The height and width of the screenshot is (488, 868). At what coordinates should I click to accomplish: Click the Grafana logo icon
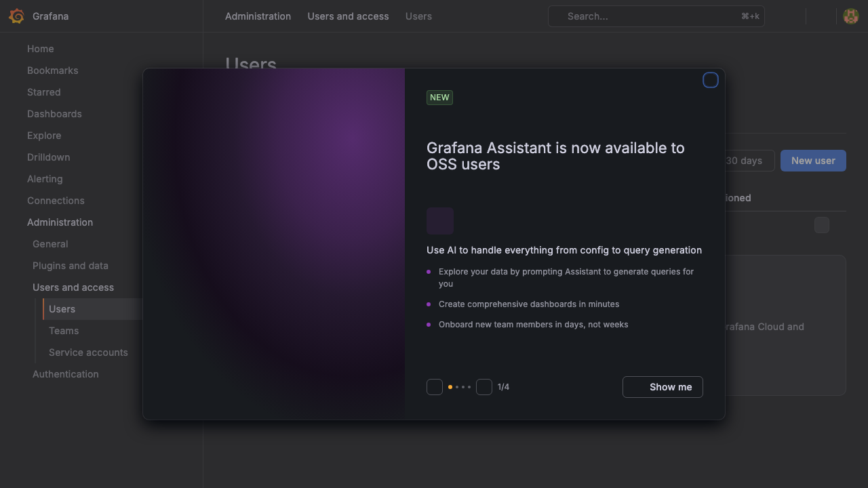tap(17, 16)
